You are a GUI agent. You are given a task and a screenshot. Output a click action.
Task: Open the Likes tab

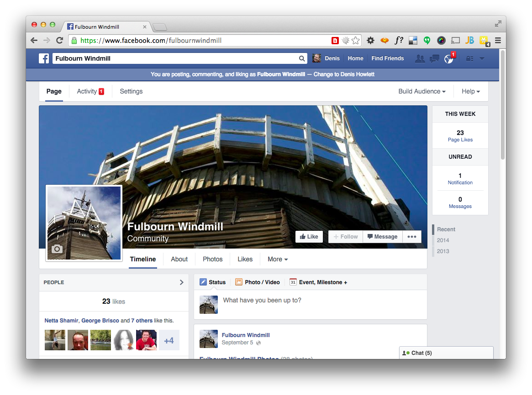245,259
